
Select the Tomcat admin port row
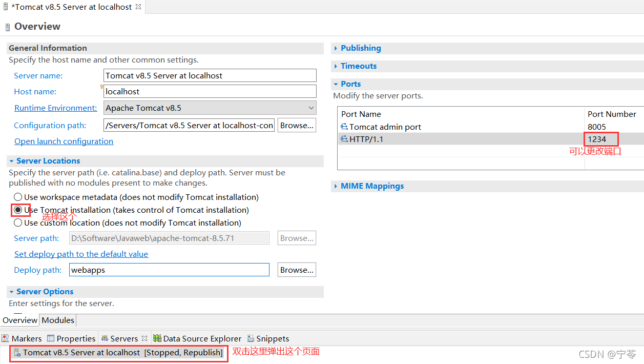pyautogui.click(x=491, y=127)
